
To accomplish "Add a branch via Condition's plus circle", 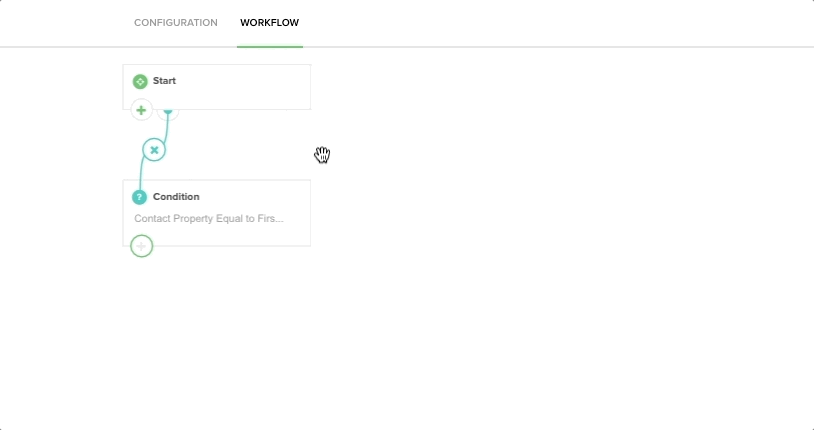I will [141, 246].
